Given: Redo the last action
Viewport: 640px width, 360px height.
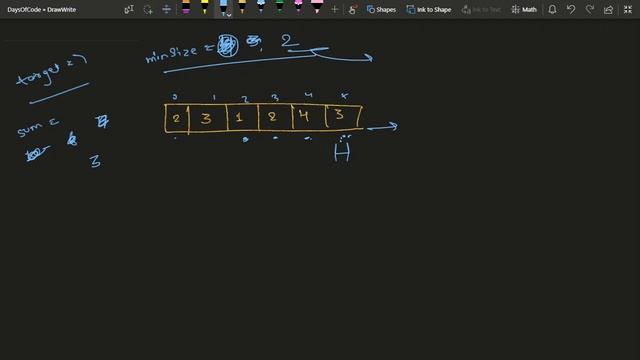Looking at the screenshot, I should coord(590,9).
